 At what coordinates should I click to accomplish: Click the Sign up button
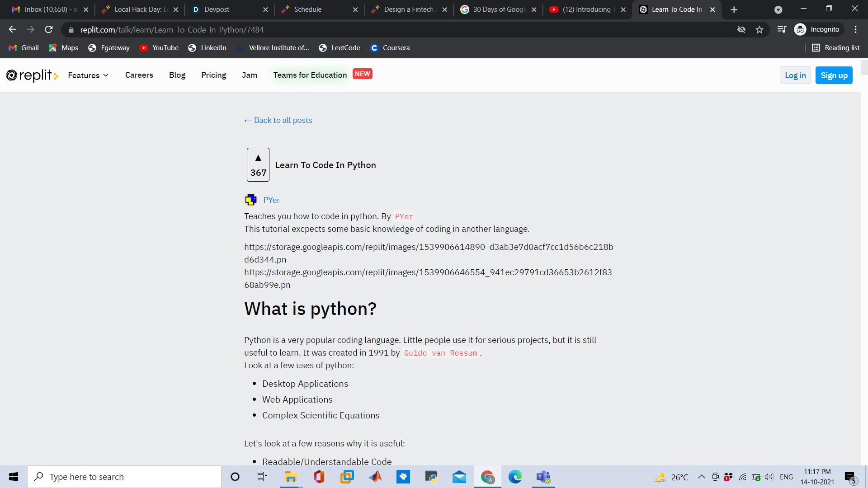click(834, 75)
